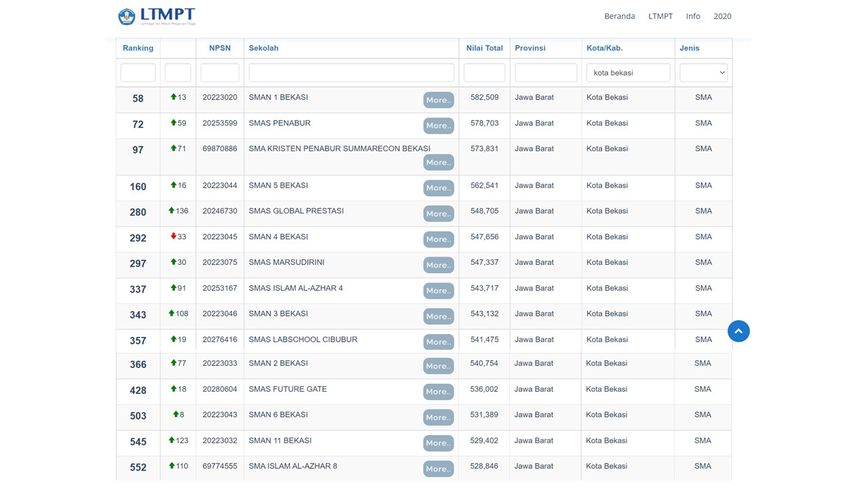Focus the Nilai Total filter input
Image resolution: width=868 pixels, height=488 pixels.
(484, 73)
